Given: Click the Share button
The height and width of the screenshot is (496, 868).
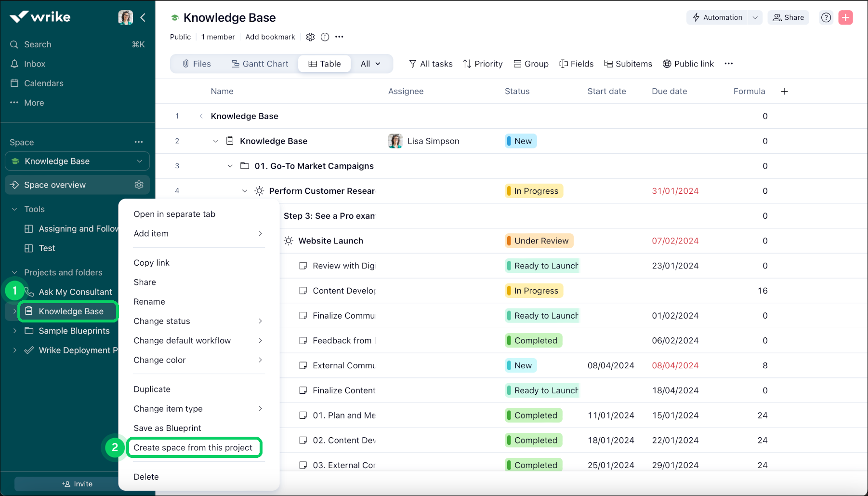Looking at the screenshot, I should pos(788,18).
